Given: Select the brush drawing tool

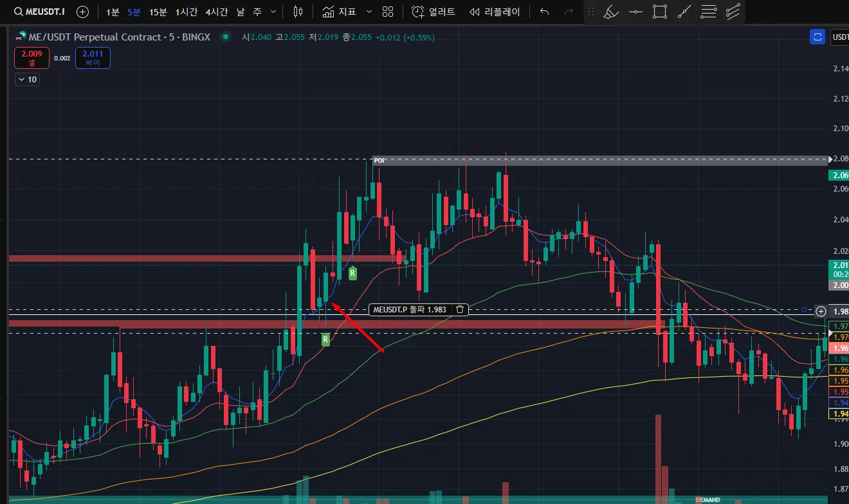Looking at the screenshot, I should pyautogui.click(x=612, y=12).
